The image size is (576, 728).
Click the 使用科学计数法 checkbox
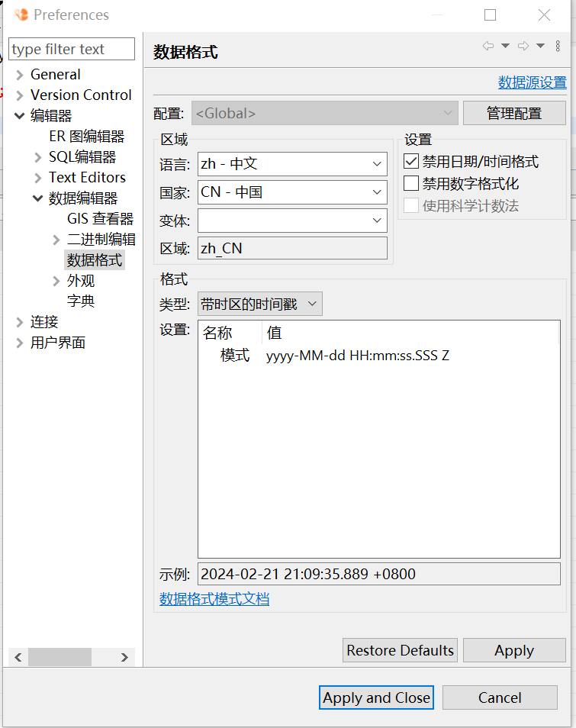(x=410, y=205)
